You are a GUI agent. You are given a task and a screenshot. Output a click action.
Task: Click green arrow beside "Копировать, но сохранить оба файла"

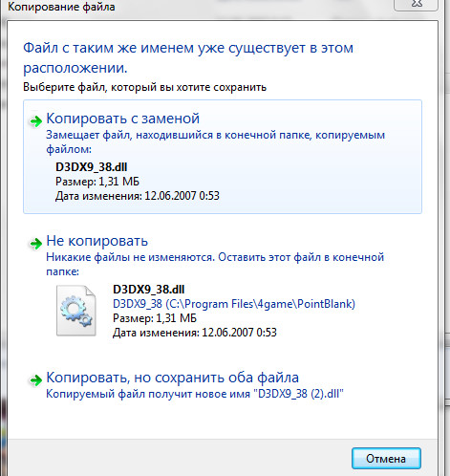36,379
